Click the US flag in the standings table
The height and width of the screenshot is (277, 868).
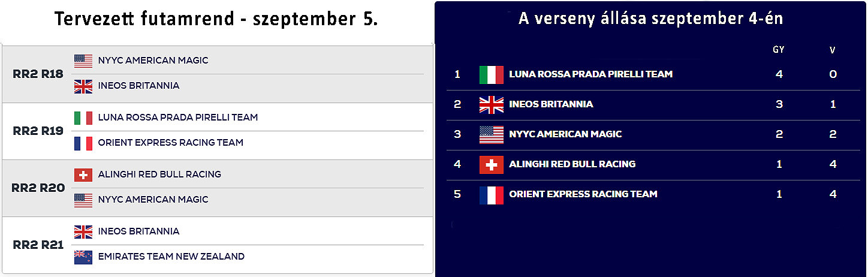(x=492, y=135)
